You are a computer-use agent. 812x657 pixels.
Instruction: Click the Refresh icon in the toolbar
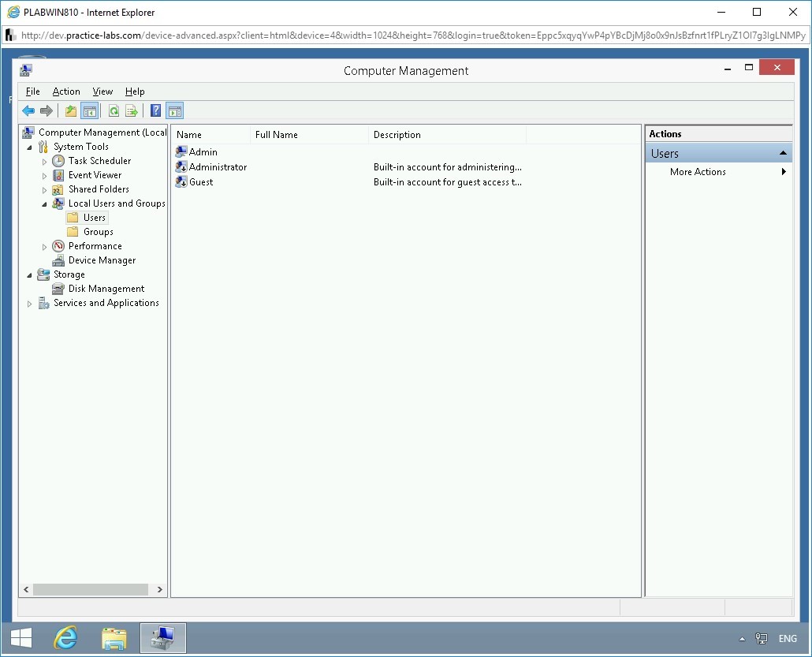[x=112, y=110]
